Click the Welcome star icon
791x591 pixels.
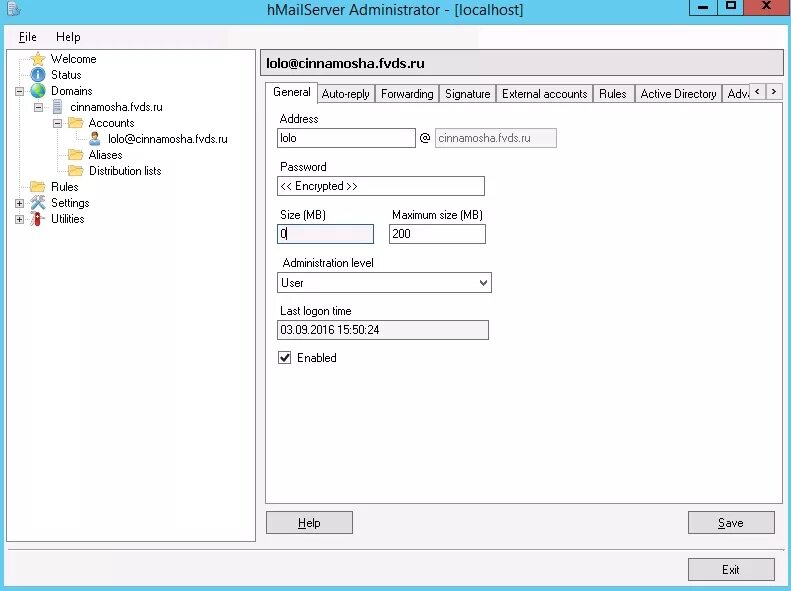(x=38, y=59)
